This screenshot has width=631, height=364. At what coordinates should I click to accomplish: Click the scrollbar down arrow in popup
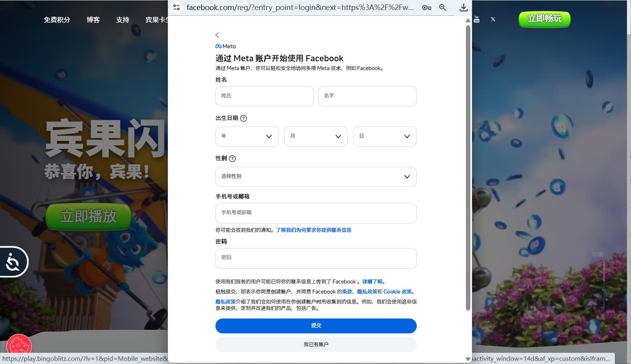(468, 359)
